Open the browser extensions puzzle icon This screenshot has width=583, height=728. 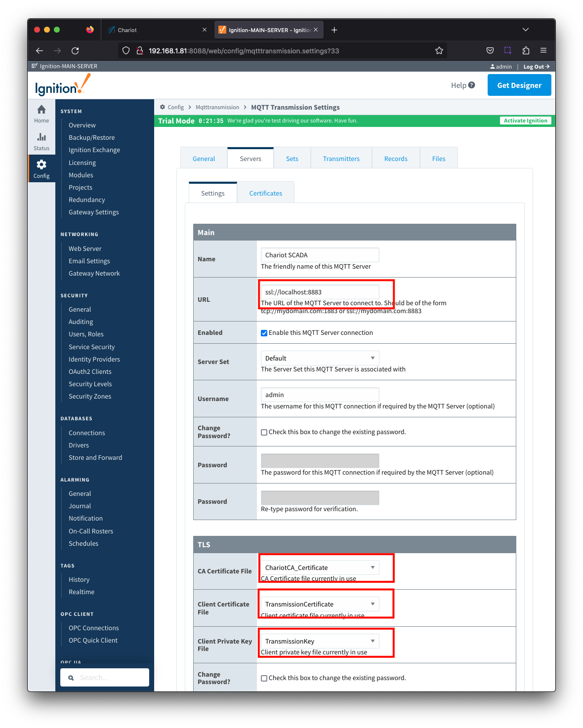click(x=526, y=50)
